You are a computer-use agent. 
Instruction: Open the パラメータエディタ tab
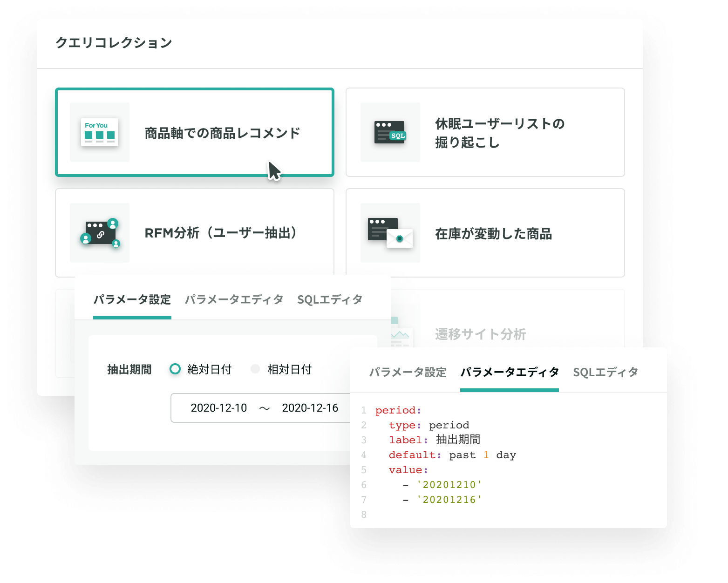(509, 372)
